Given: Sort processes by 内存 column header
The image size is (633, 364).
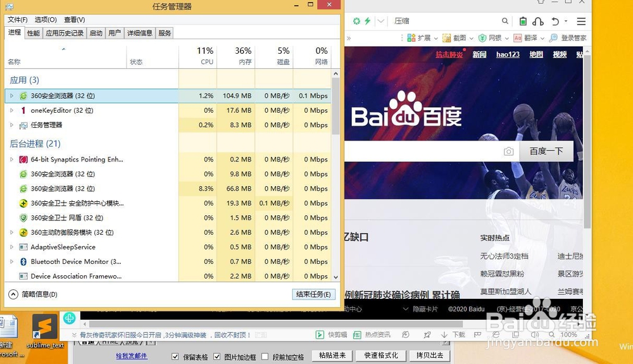Looking at the screenshot, I should [x=236, y=56].
